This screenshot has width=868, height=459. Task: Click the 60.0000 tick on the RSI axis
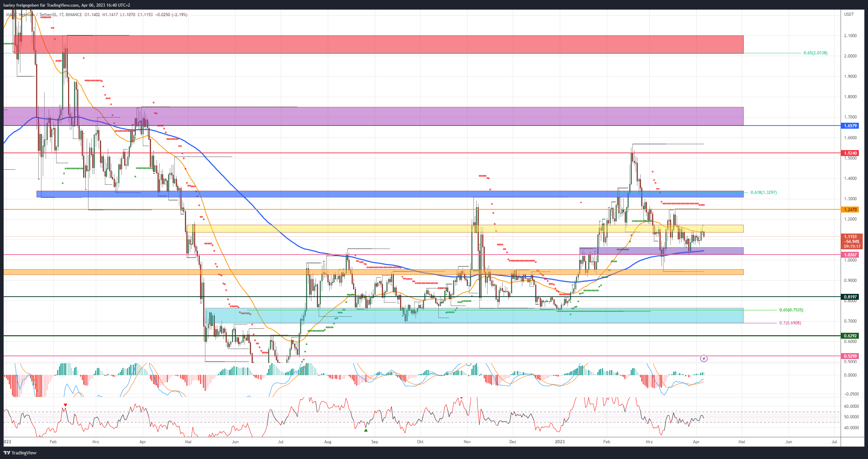point(852,406)
